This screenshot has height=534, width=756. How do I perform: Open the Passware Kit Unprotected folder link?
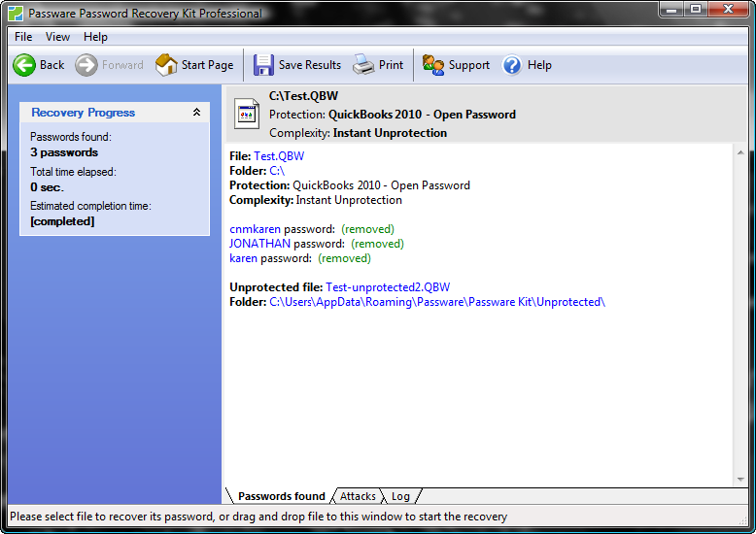tap(437, 302)
